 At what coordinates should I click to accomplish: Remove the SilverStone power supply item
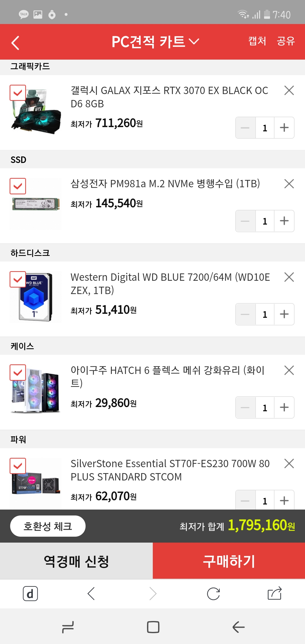(x=289, y=464)
